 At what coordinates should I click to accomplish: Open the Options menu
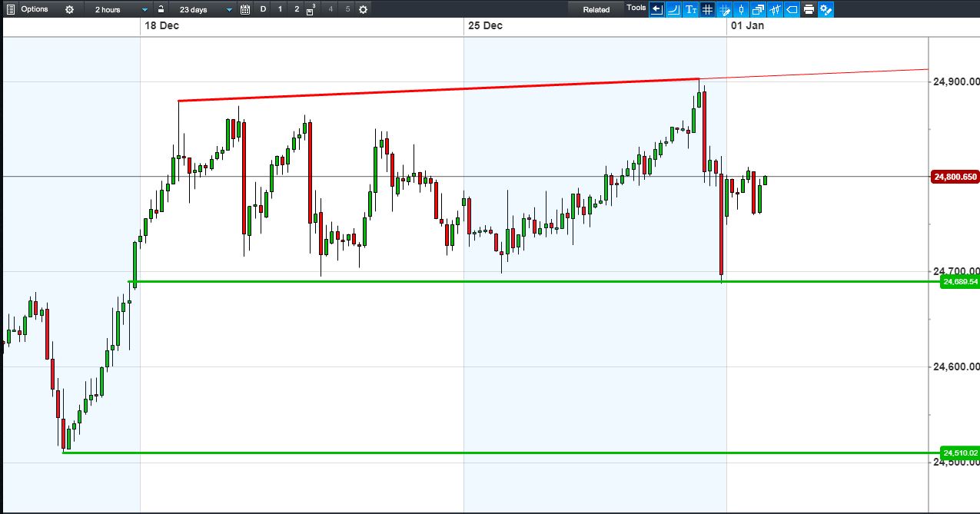(x=34, y=9)
